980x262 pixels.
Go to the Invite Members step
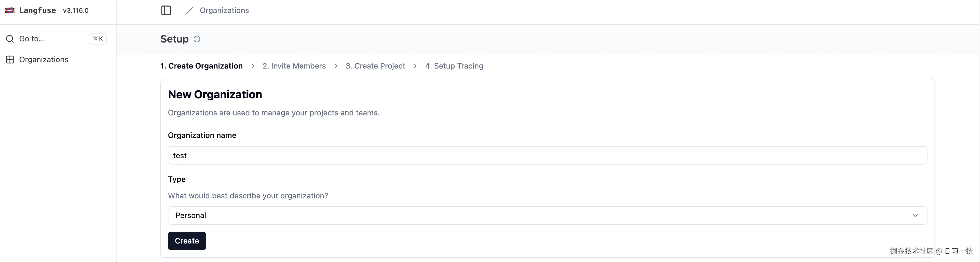pos(294,66)
